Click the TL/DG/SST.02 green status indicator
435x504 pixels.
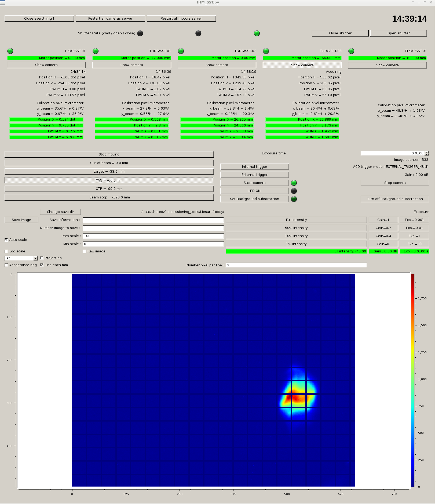181,51
